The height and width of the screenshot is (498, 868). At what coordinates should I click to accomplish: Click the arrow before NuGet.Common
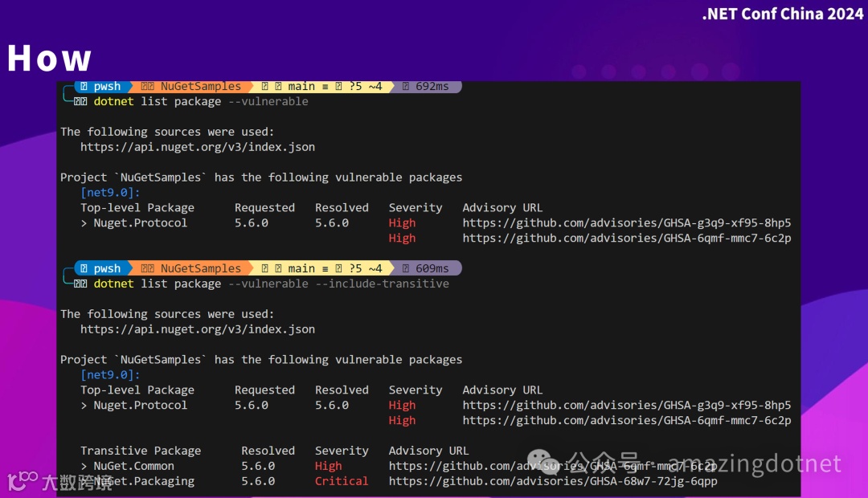point(84,467)
